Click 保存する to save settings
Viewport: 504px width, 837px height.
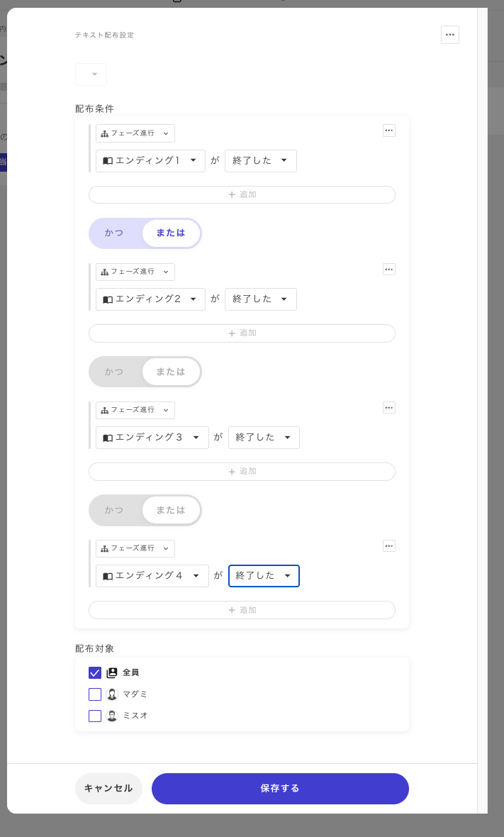280,789
